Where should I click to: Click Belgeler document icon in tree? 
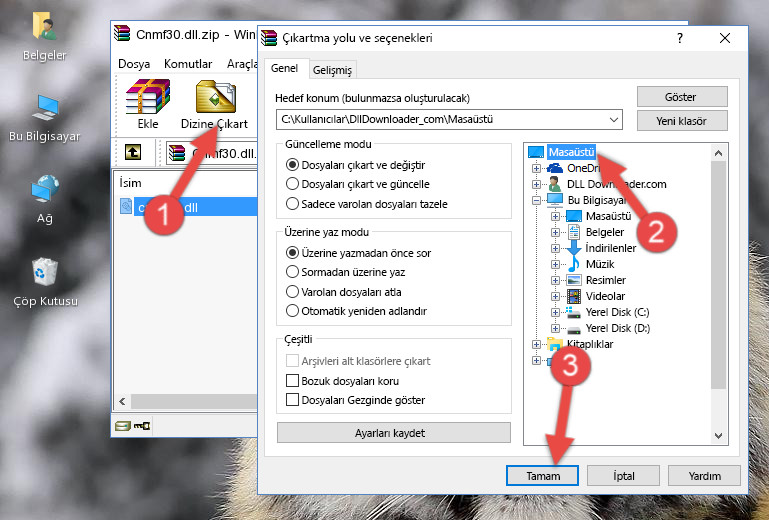(574, 232)
